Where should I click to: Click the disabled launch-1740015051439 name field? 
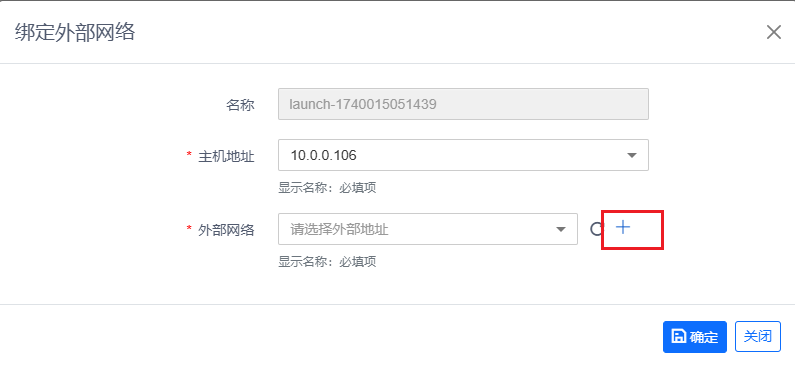tap(463, 104)
